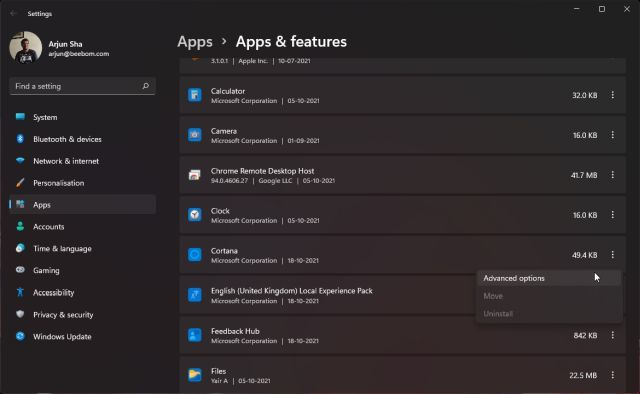Go to Gaming settings
Screen dimensions: 640x394
point(82,270)
